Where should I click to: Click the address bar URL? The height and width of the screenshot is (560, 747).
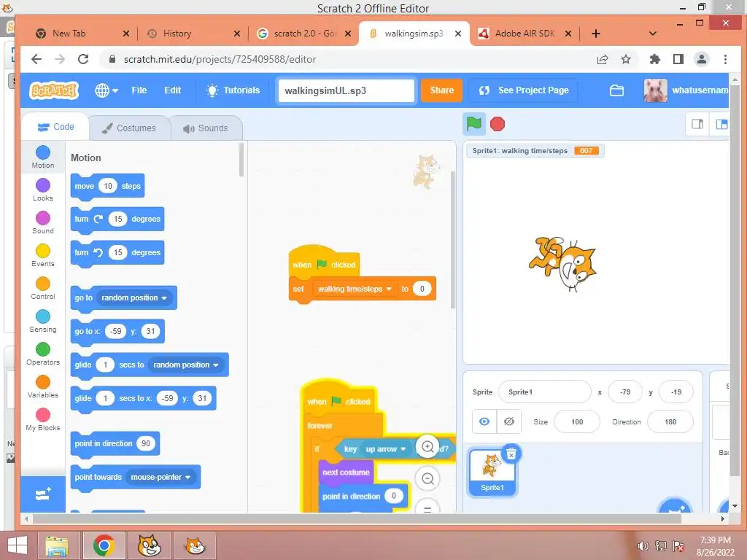(220, 59)
